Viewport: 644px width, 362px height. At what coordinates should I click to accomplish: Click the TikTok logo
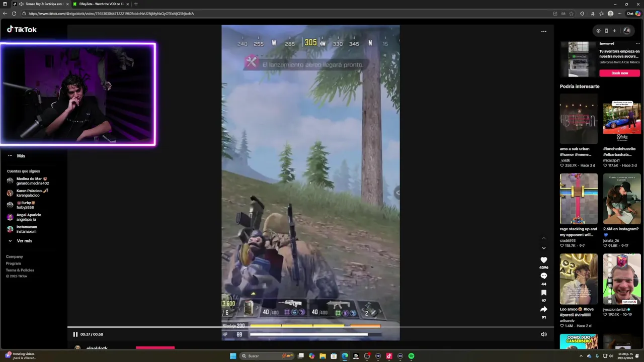(22, 30)
